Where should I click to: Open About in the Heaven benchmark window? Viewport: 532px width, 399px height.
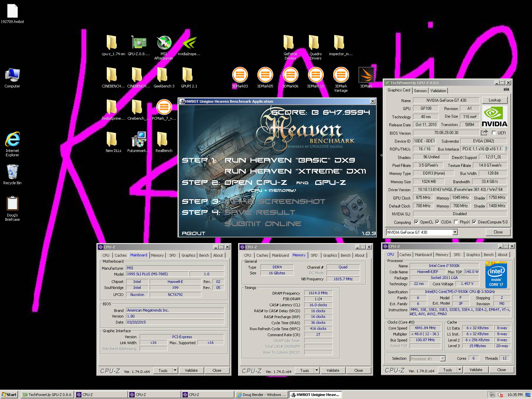(x=194, y=233)
